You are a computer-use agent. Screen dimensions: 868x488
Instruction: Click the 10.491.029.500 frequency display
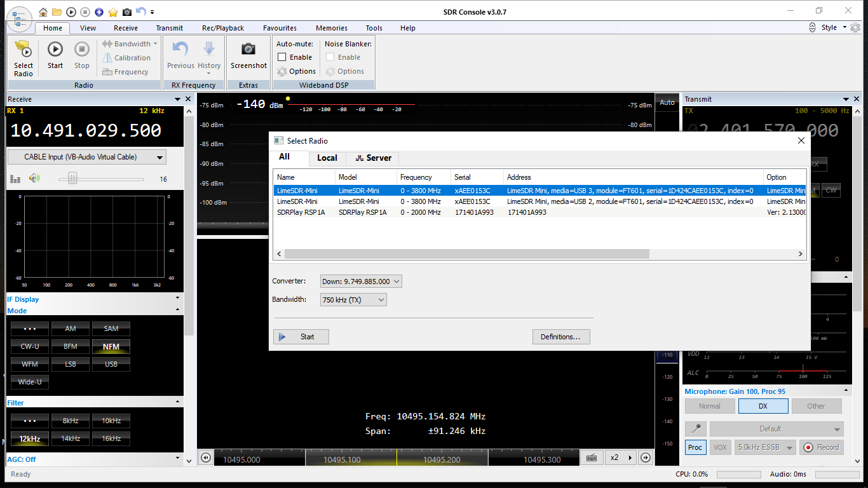click(86, 130)
